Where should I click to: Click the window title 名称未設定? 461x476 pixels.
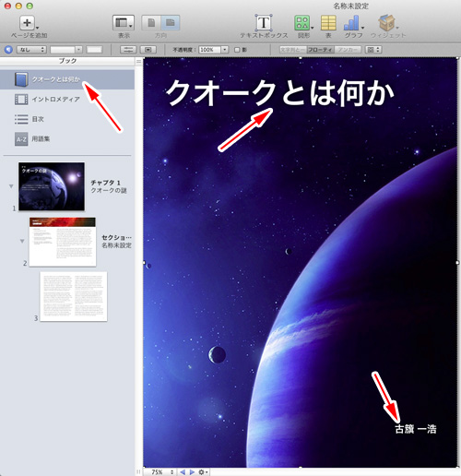point(350,6)
